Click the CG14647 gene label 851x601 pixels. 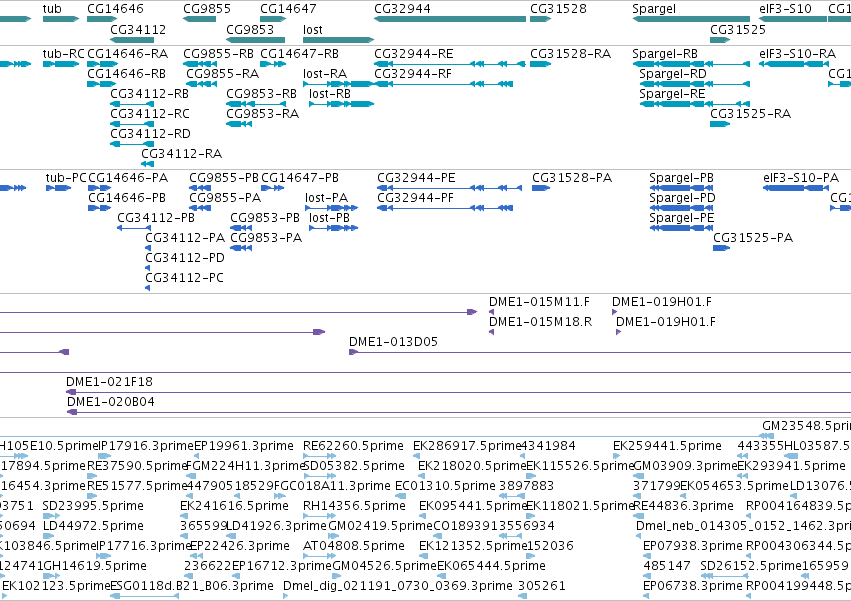click(x=288, y=9)
